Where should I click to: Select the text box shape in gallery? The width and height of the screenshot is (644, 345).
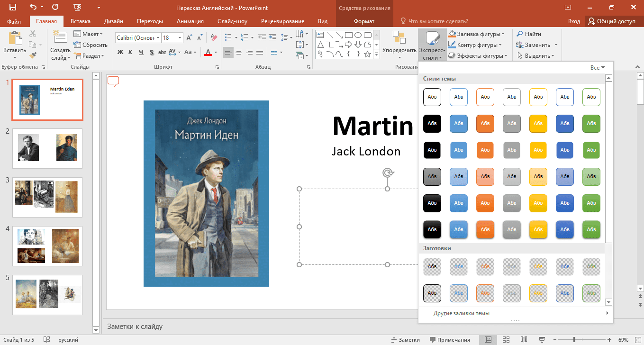320,35
